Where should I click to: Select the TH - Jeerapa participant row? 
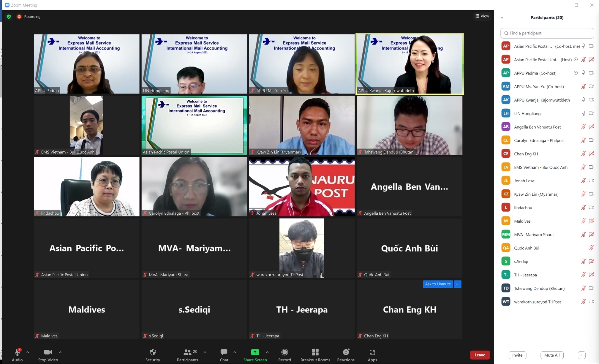(x=547, y=275)
